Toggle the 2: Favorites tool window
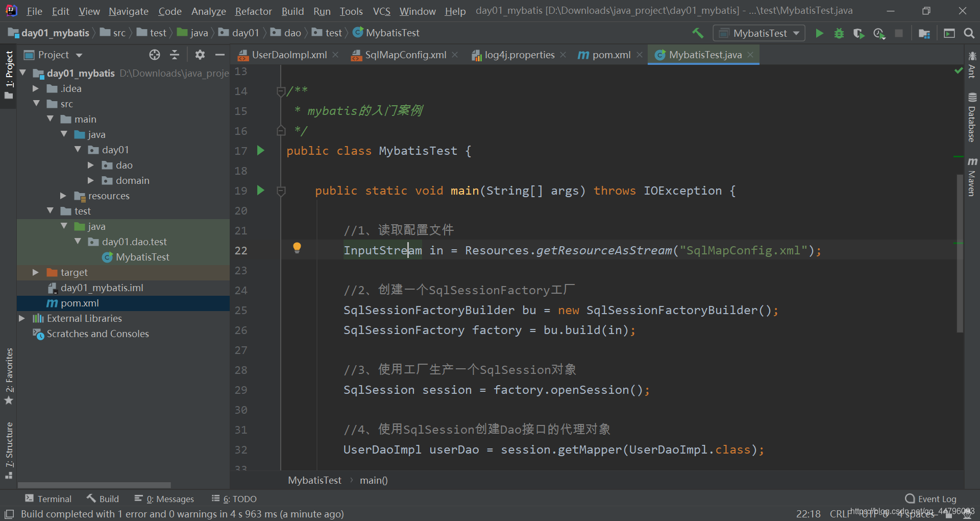The width and height of the screenshot is (980, 521). (x=9, y=376)
